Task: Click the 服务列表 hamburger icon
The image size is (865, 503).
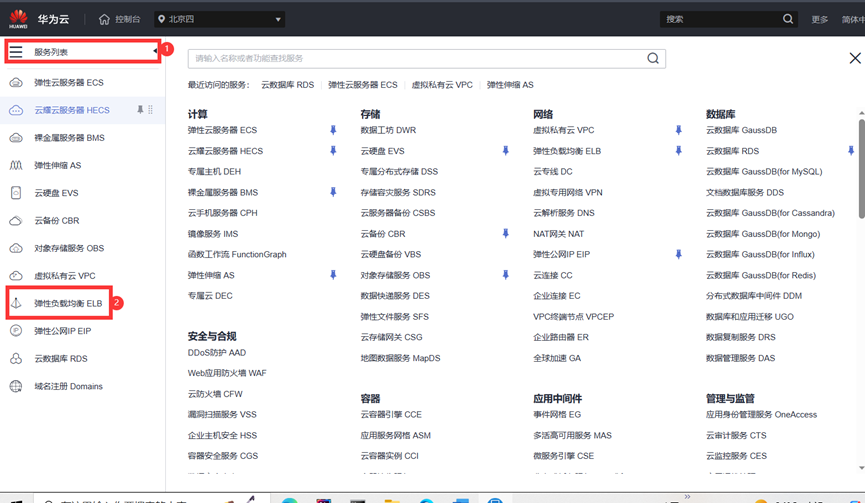Action: [16, 52]
